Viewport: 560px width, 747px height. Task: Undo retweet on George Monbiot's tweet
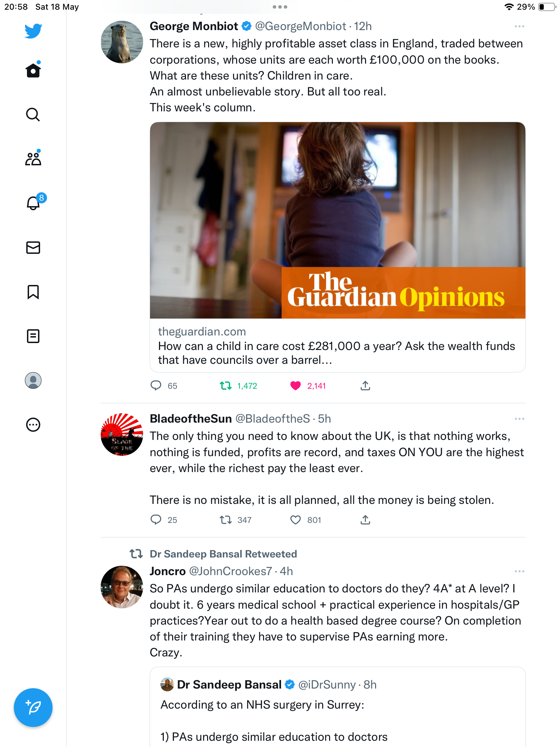226,386
